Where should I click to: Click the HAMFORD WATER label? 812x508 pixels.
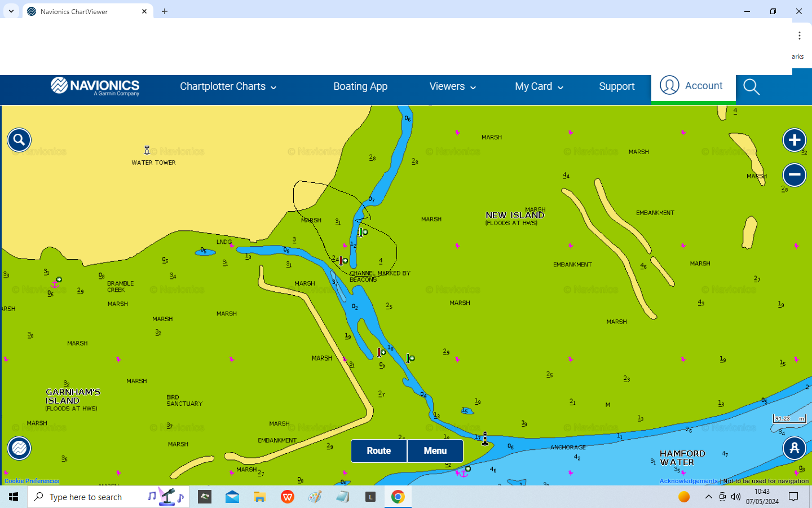tap(682, 458)
